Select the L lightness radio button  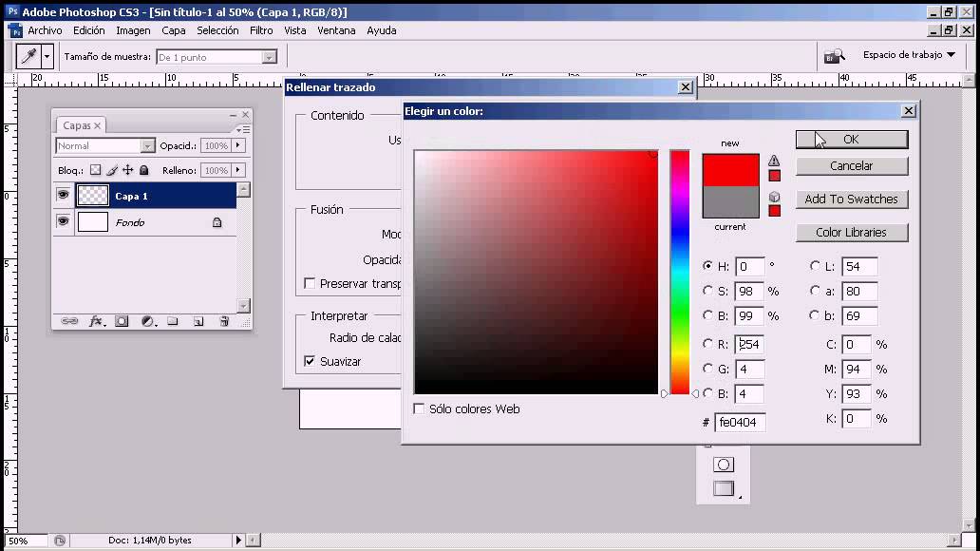click(x=815, y=266)
